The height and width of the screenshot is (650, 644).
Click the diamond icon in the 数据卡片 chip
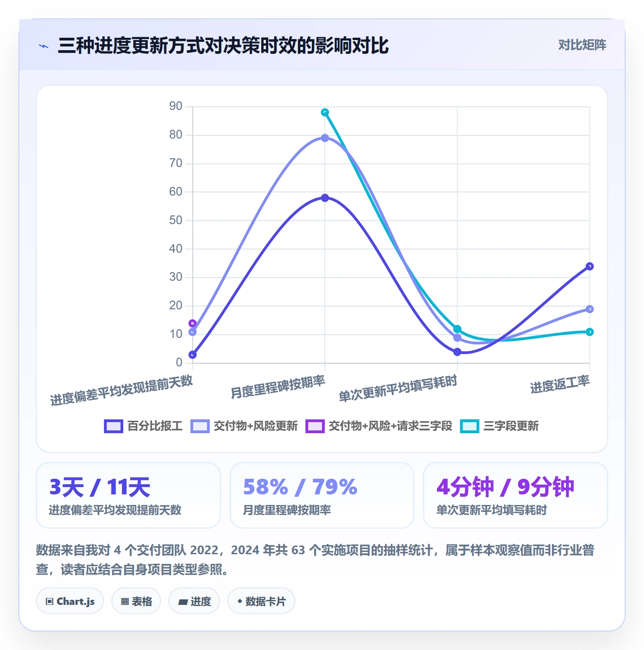240,601
